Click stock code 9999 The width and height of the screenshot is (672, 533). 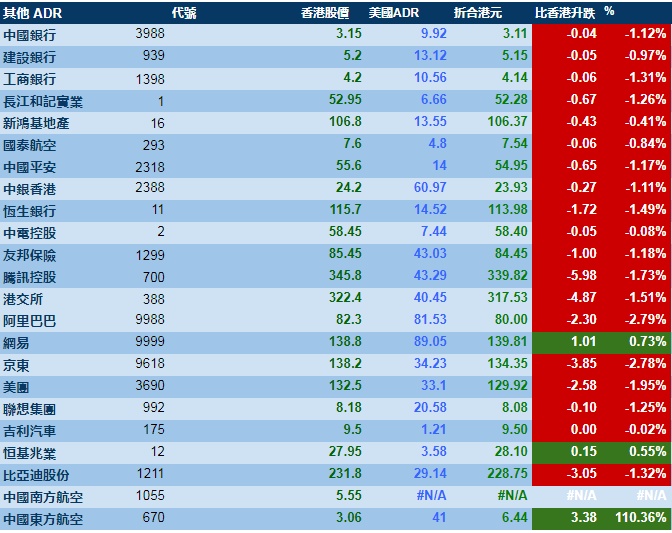coord(150,341)
